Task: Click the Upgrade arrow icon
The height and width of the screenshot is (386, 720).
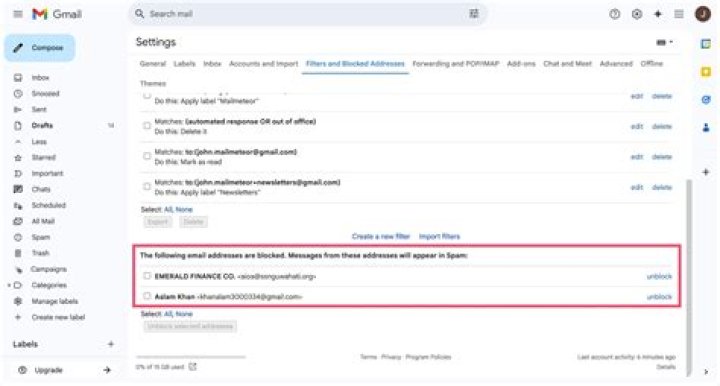Action: [x=107, y=370]
